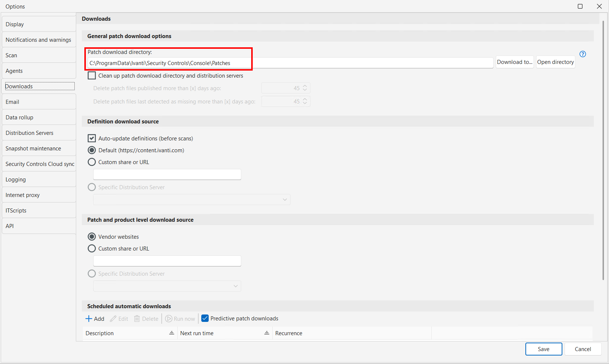This screenshot has width=609, height=364.
Task: Enable Clean up patch download directory
Action: pos(91,75)
